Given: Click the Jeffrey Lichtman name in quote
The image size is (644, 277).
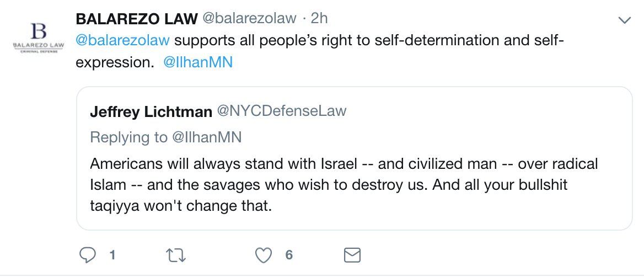Looking at the screenshot, I should click(151, 112).
